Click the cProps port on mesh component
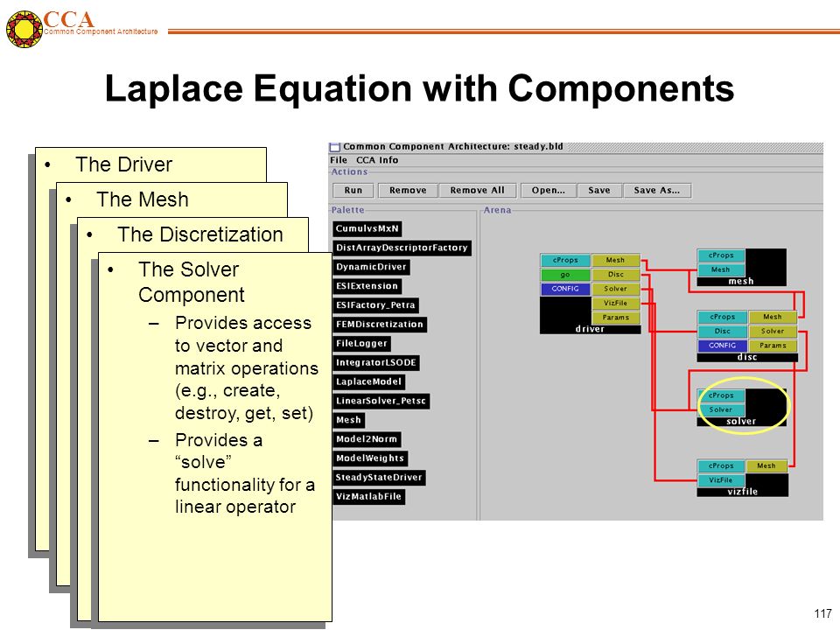The height and width of the screenshot is (630, 840). 721,255
